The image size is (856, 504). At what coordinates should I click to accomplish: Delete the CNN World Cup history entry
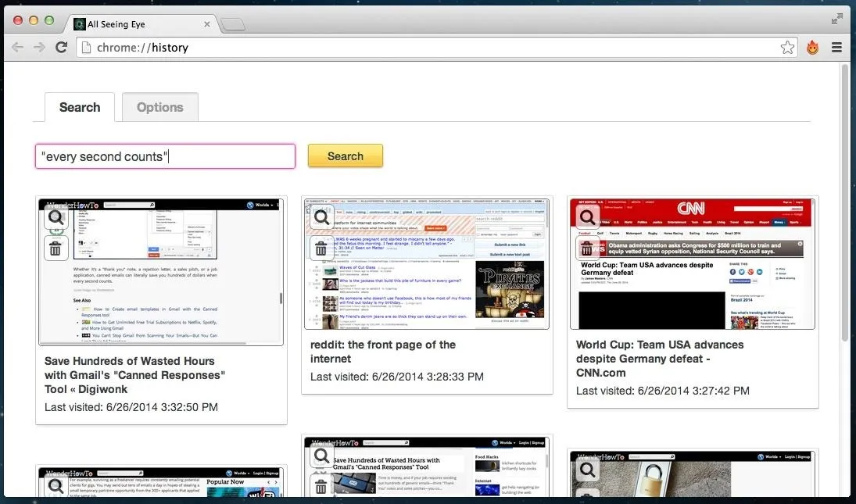click(x=587, y=248)
